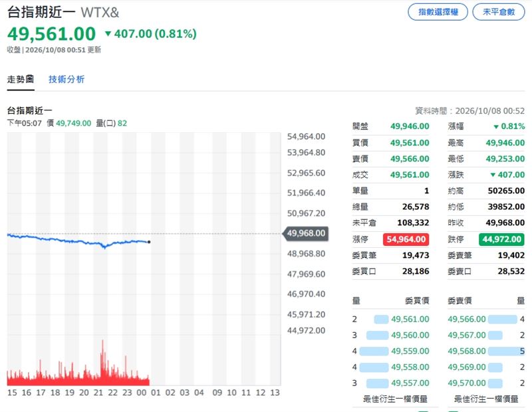Click the last-price dot on the chart line
Viewport: 532px width, 412px height.
[149, 242]
